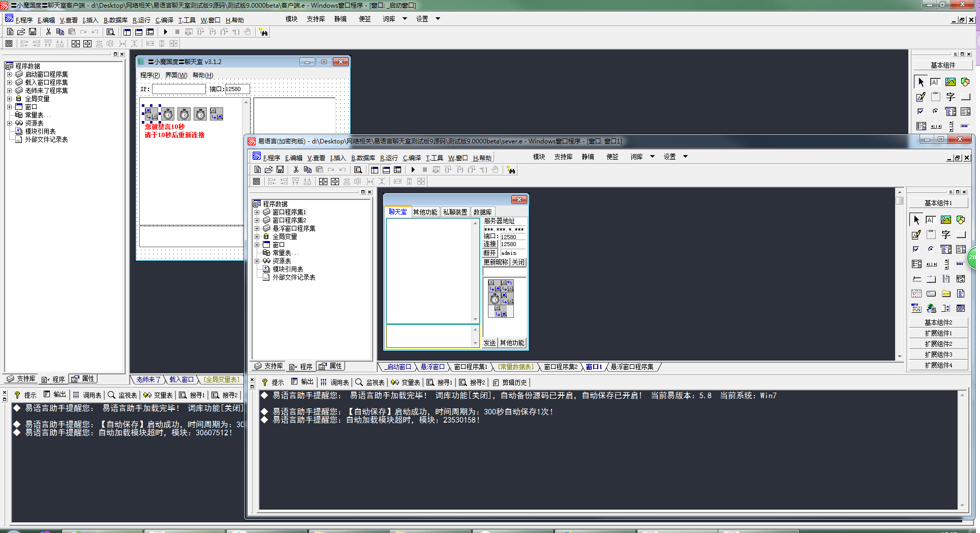The image size is (980, 533).
Task: Switch to the 私聊装置 tab in form
Action: [x=455, y=212]
